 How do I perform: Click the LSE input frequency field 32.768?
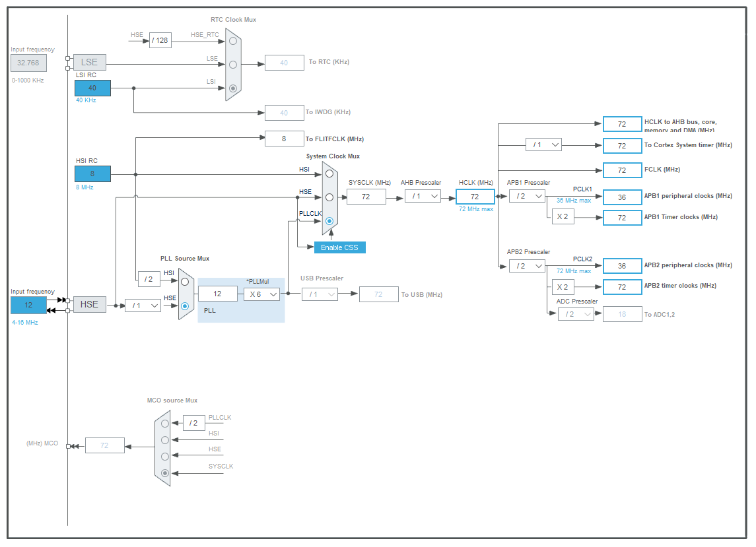[x=28, y=63]
